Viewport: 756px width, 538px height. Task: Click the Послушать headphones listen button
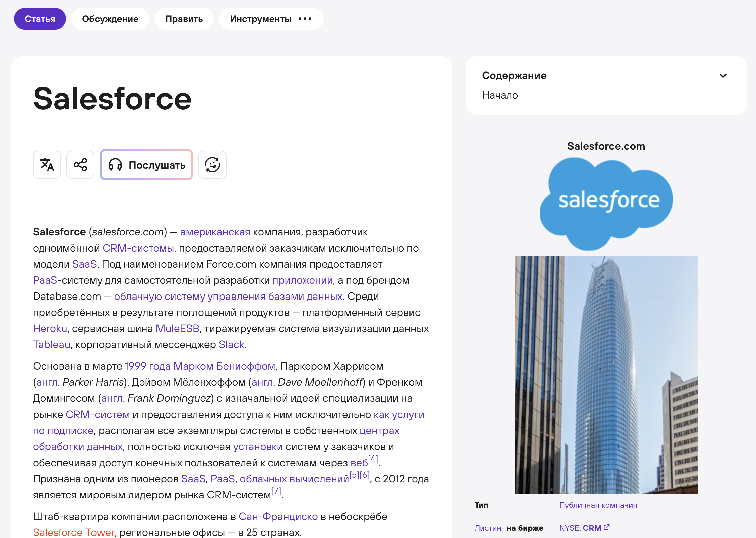[x=146, y=165]
